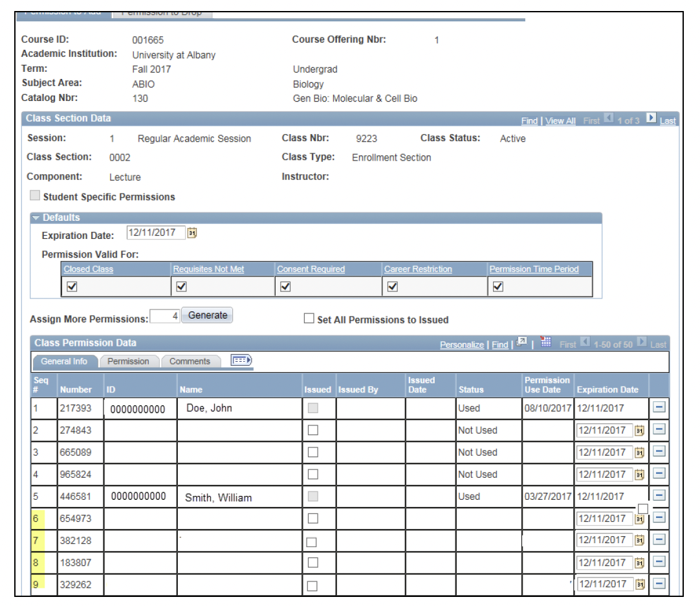Check Issued box for number 274843
The image size is (700, 606).
(x=313, y=430)
